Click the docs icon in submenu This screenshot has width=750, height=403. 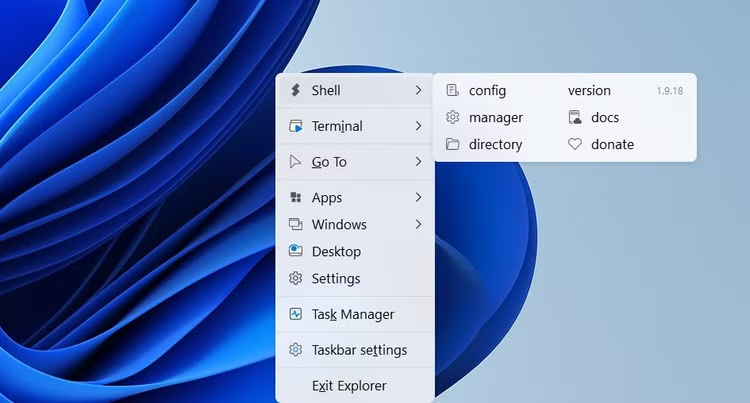pyautogui.click(x=575, y=118)
